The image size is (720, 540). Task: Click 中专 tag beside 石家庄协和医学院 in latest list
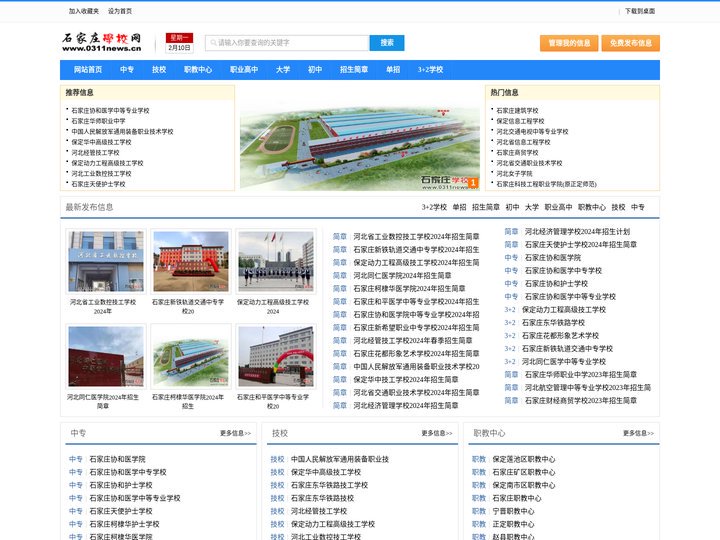coord(511,258)
